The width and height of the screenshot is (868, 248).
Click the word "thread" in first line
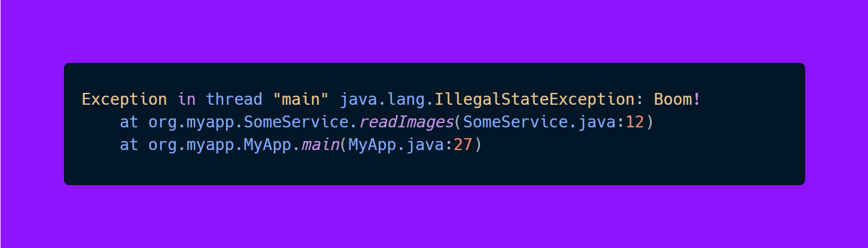(234, 100)
